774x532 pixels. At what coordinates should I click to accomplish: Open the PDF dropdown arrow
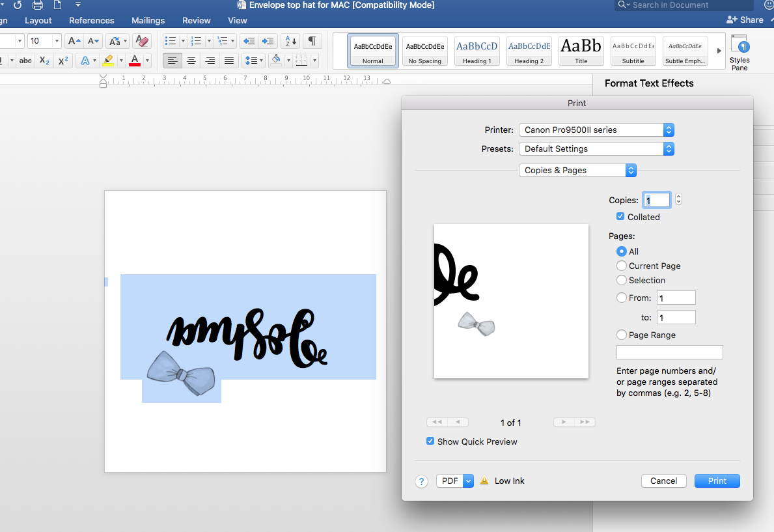coord(469,481)
